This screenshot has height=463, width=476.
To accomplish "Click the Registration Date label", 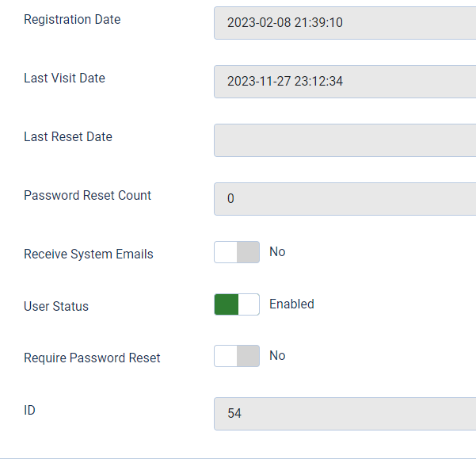I will pos(72,19).
